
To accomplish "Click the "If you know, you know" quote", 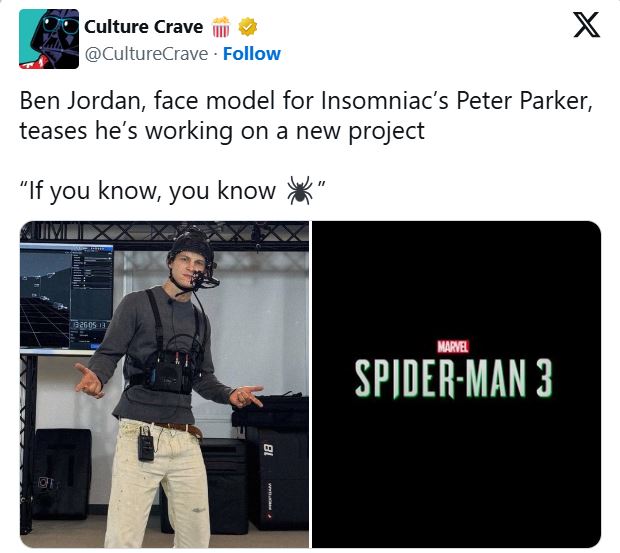I will [173, 191].
